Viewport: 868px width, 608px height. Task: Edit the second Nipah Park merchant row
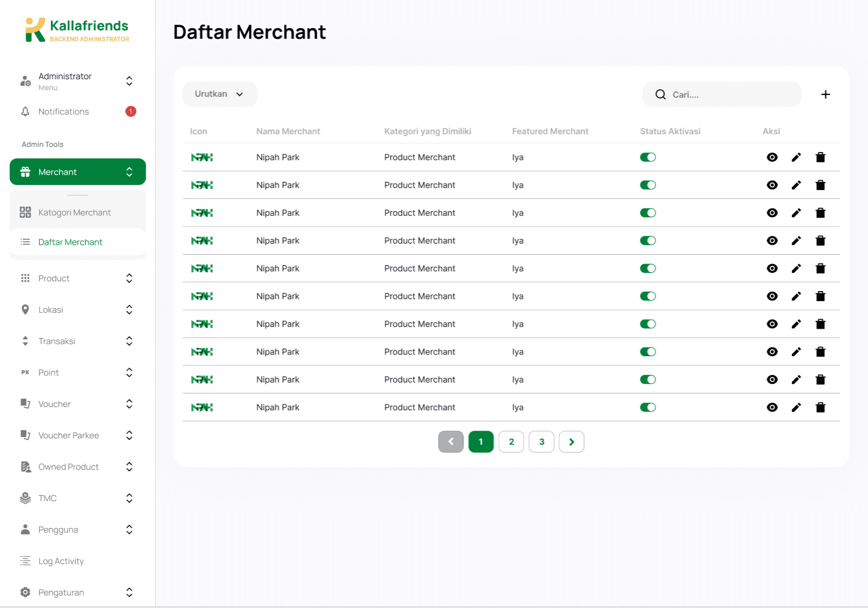(x=796, y=185)
